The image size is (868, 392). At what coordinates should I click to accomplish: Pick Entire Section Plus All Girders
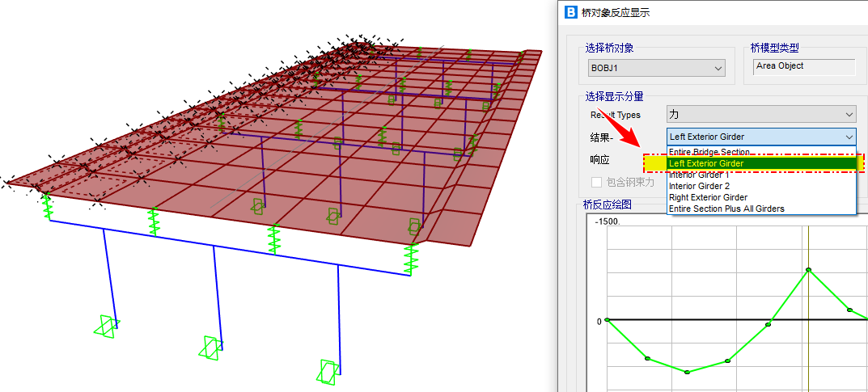click(726, 209)
